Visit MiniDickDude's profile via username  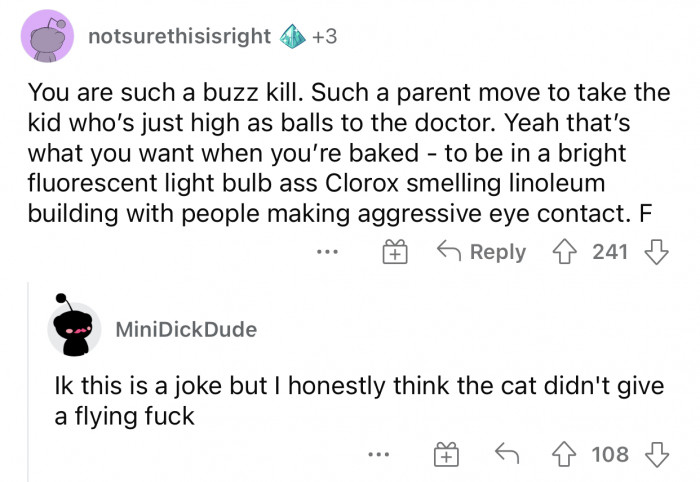[x=186, y=329]
